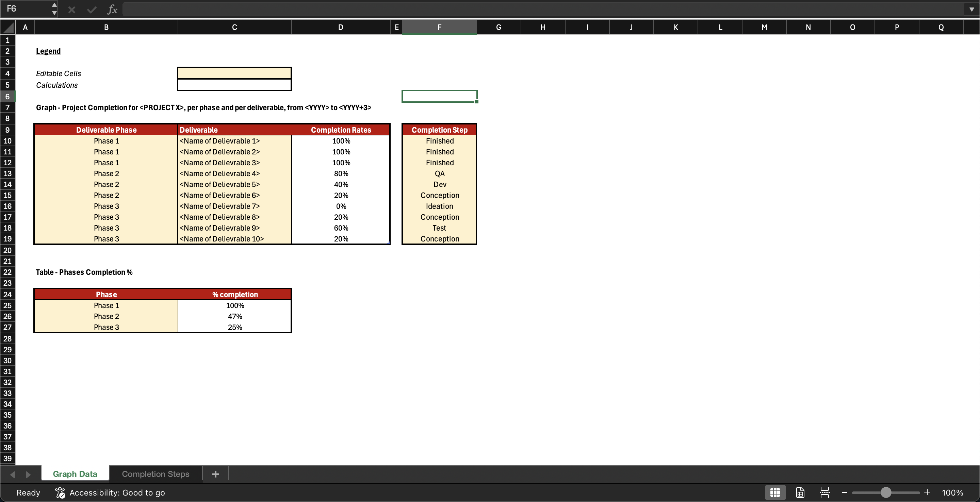Image resolution: width=980 pixels, height=502 pixels.
Task: Click the Insert Function (fx) icon
Action: tap(112, 9)
